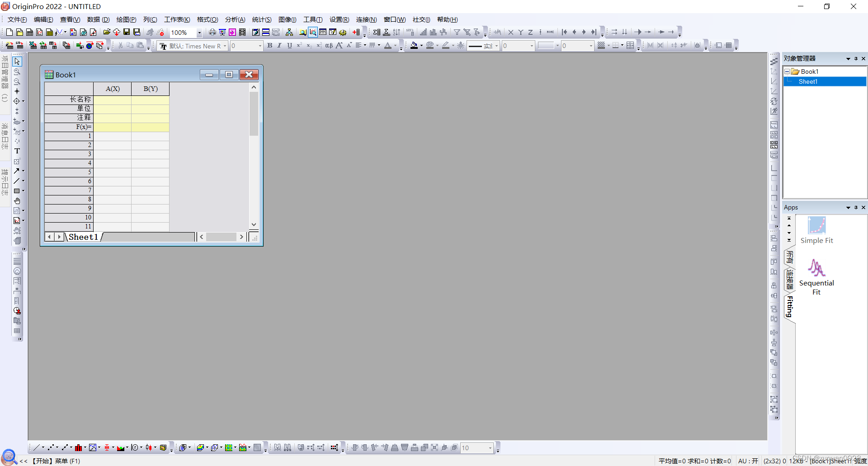The image size is (868, 466).
Task: Click the Save Project floppy icon
Action: pos(127,32)
